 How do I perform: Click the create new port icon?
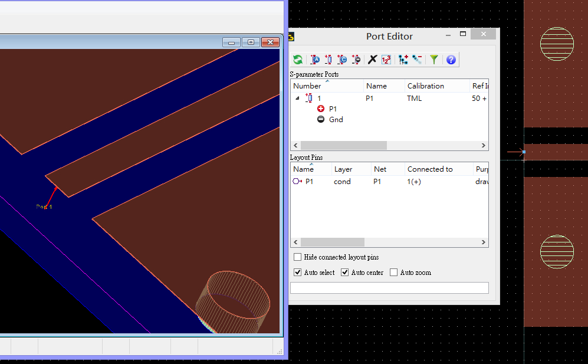pyautogui.click(x=328, y=60)
